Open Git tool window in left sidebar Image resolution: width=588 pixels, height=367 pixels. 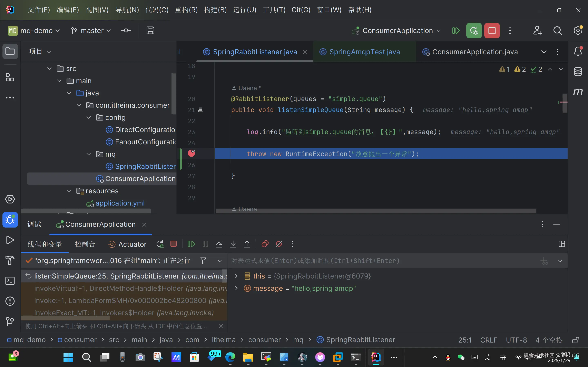point(10,321)
